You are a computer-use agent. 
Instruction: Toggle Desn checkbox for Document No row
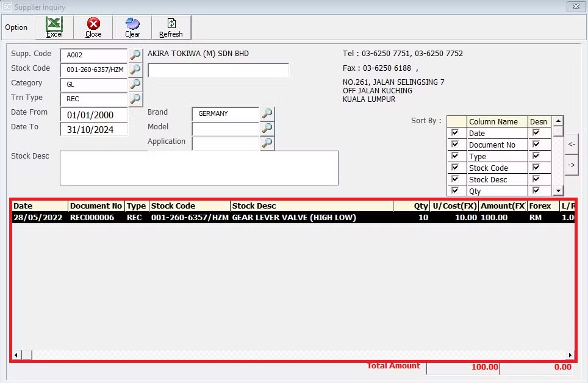(x=536, y=145)
